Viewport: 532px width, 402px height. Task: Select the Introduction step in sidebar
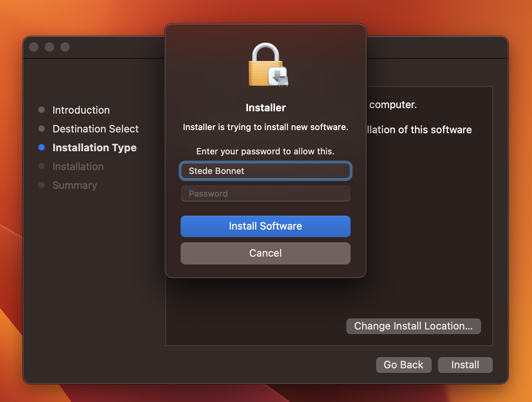[x=81, y=110]
